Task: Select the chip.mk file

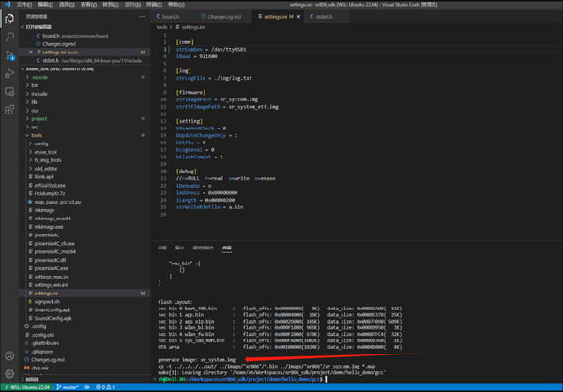Action: pos(84,368)
